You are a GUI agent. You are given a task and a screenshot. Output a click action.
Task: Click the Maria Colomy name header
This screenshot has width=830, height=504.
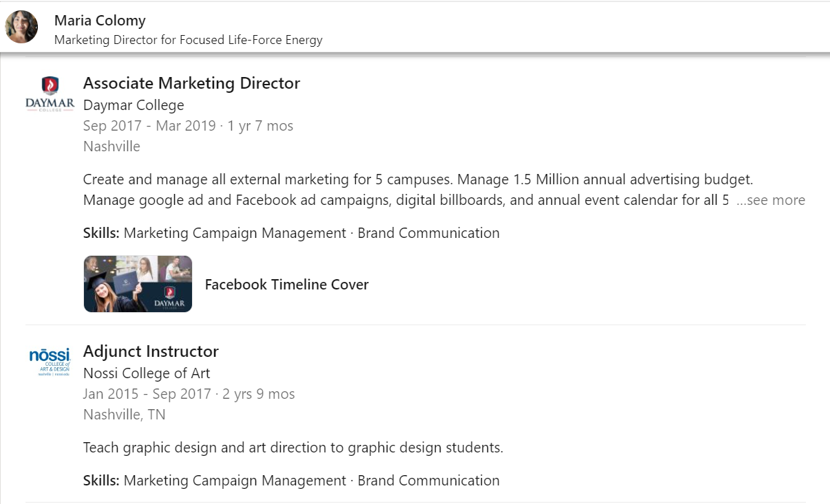pos(100,21)
